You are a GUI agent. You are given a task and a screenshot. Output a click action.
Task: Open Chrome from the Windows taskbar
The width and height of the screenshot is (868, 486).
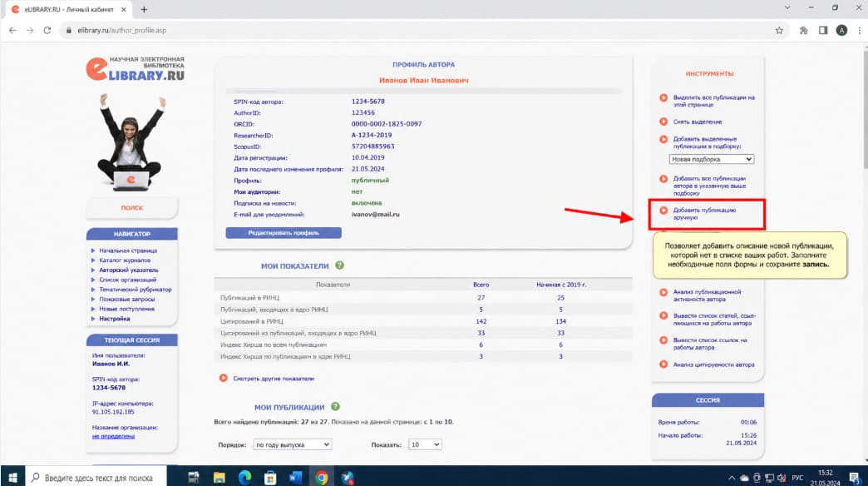tap(321, 477)
